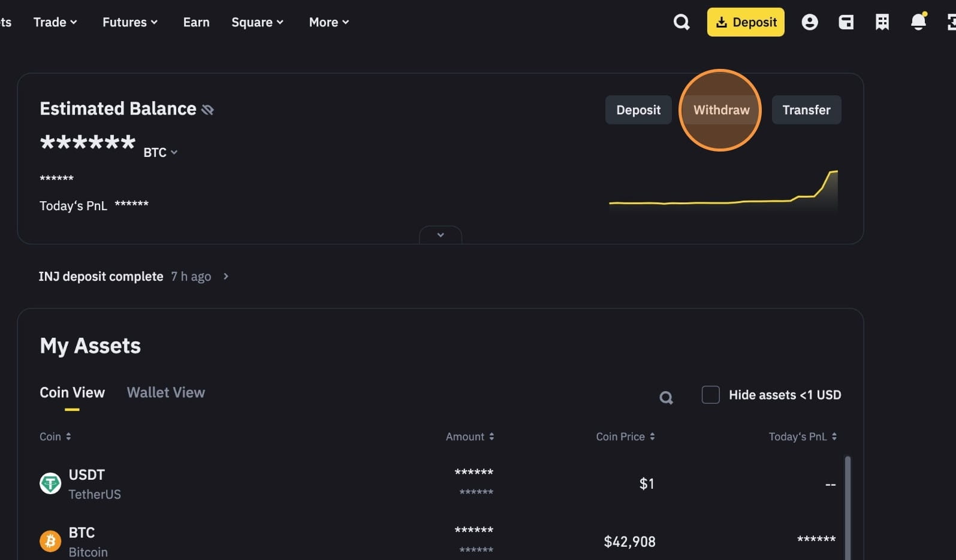Check the Hide assets <1 USD box

pyautogui.click(x=710, y=395)
